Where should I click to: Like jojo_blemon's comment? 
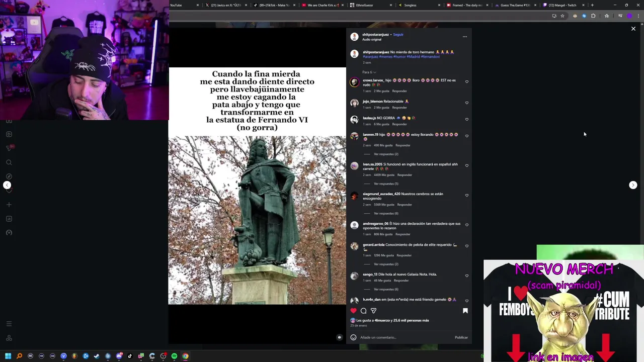point(466,103)
